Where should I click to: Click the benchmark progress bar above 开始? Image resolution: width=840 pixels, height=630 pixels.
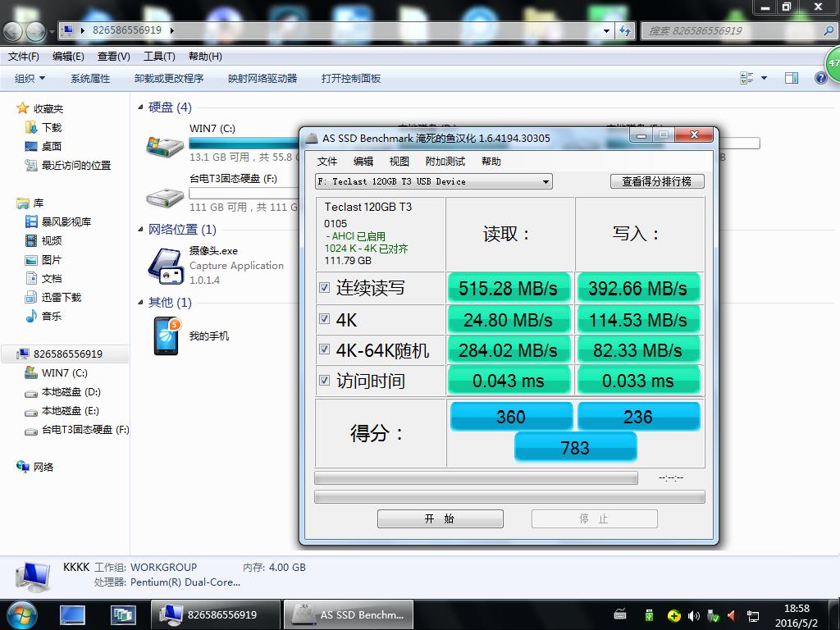coord(509,496)
